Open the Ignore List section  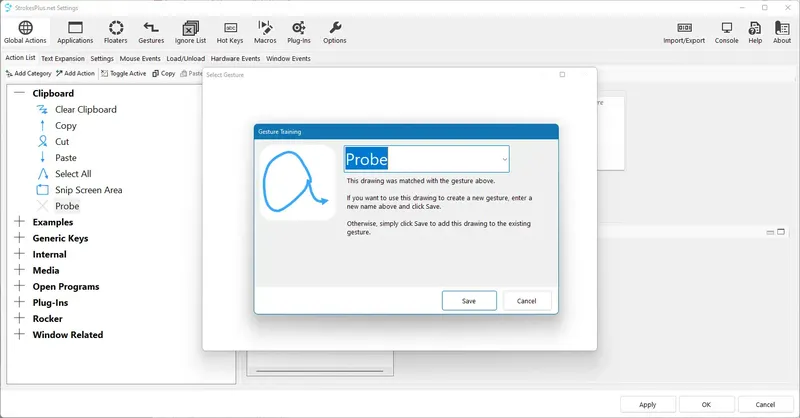(x=190, y=32)
